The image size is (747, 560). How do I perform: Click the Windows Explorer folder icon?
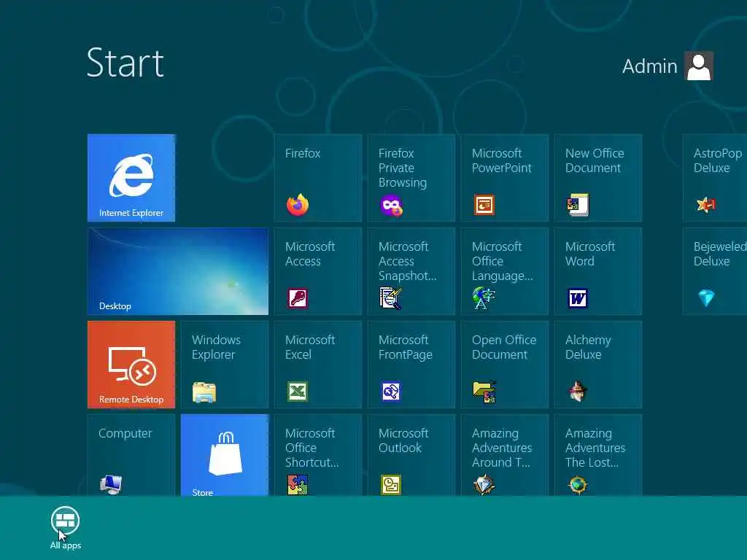click(x=204, y=392)
